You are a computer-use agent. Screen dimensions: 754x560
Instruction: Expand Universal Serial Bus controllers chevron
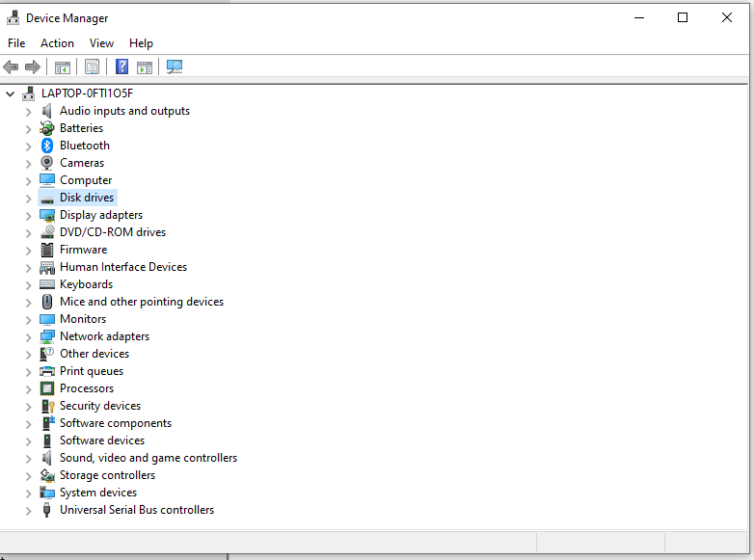pyautogui.click(x=28, y=511)
